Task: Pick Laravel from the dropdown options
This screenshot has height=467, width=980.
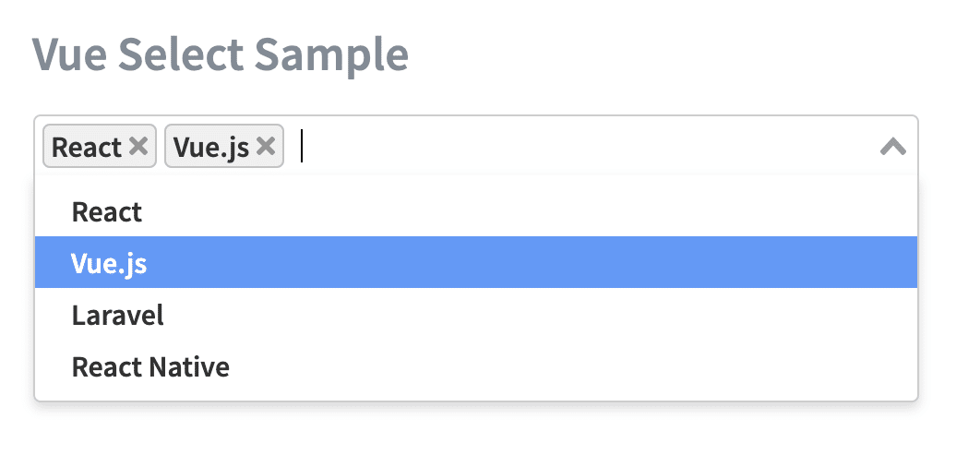Action: click(x=118, y=316)
